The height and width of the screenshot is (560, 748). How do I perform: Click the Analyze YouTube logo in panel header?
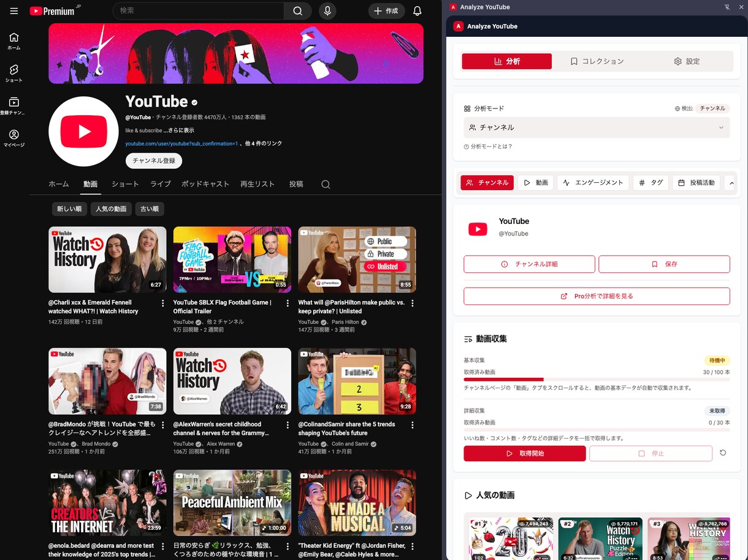click(x=458, y=26)
